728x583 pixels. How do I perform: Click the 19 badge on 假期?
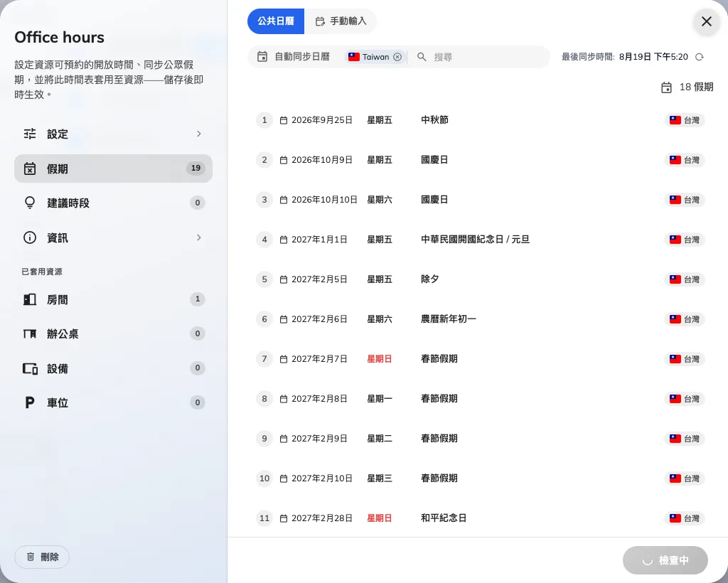196,168
